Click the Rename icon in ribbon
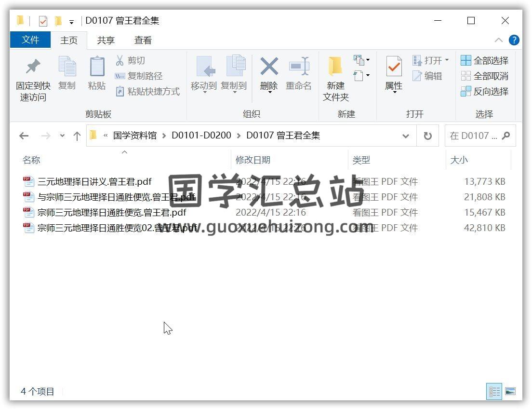This screenshot has width=532, height=410. pyautogui.click(x=299, y=68)
